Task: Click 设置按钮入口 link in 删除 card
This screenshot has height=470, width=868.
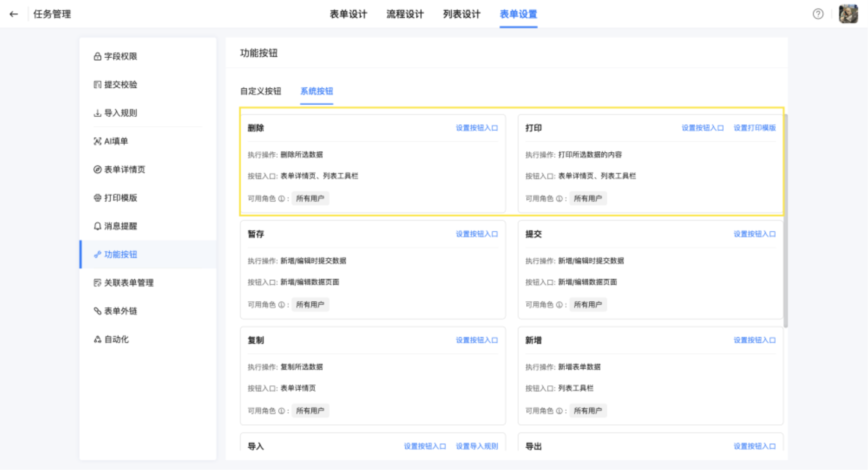Action: pos(477,128)
